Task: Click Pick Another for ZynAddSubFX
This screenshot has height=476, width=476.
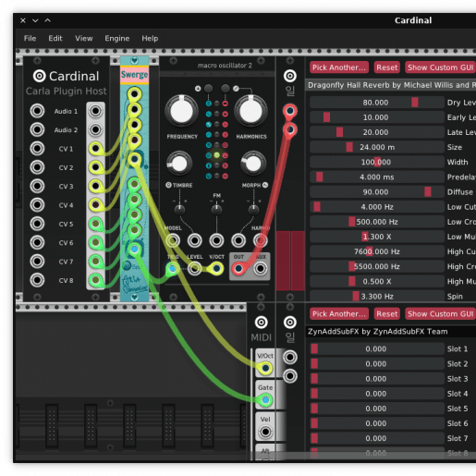Action: click(339, 314)
